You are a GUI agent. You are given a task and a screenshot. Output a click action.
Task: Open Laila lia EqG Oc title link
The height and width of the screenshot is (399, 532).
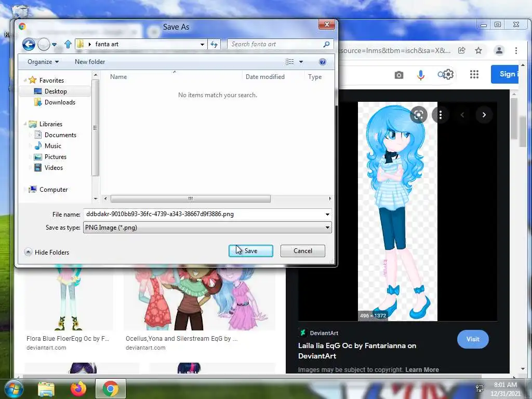(357, 351)
